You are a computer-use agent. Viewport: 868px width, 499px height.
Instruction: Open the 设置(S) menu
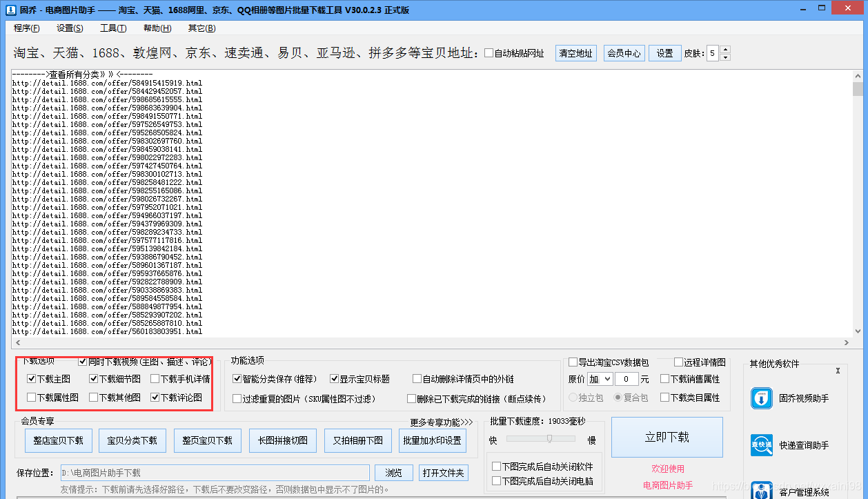[70, 28]
